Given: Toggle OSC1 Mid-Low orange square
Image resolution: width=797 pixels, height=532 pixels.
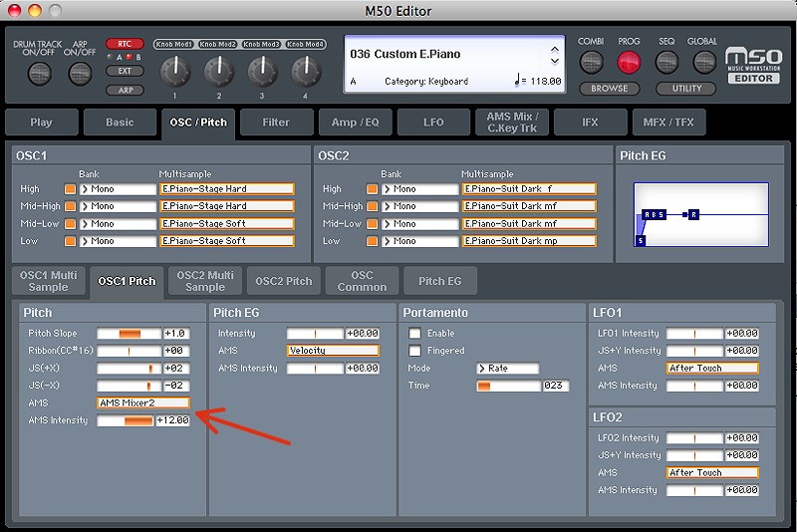Looking at the screenshot, I should tap(70, 223).
